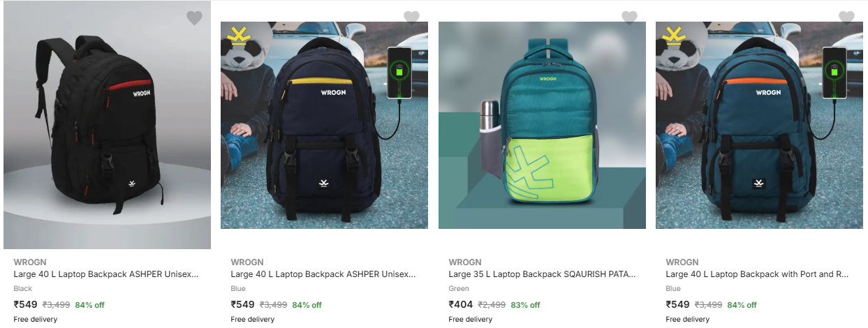Open black WROGN backpack image

107,126
